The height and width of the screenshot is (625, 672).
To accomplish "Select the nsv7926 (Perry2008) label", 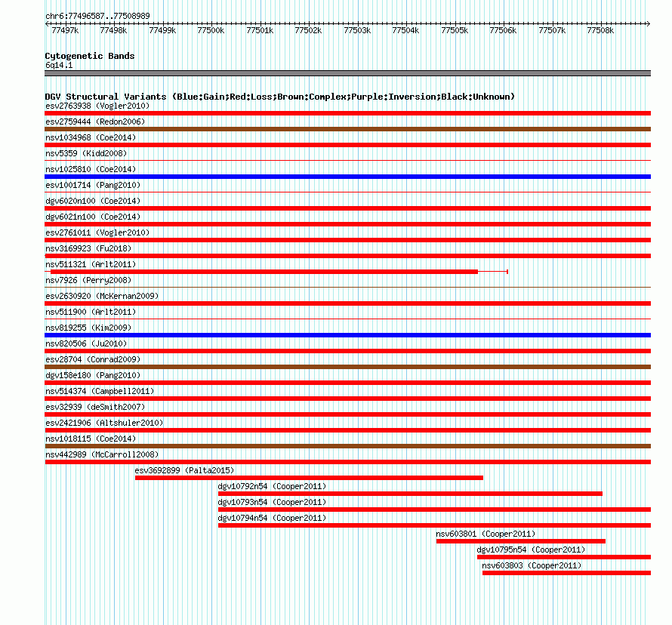I will coord(88,280).
